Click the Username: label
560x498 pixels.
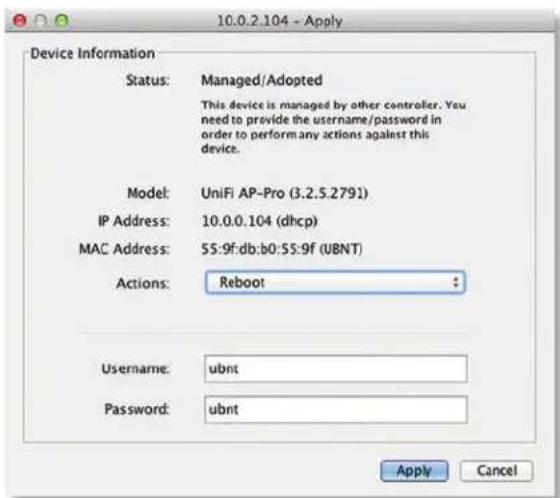135,369
